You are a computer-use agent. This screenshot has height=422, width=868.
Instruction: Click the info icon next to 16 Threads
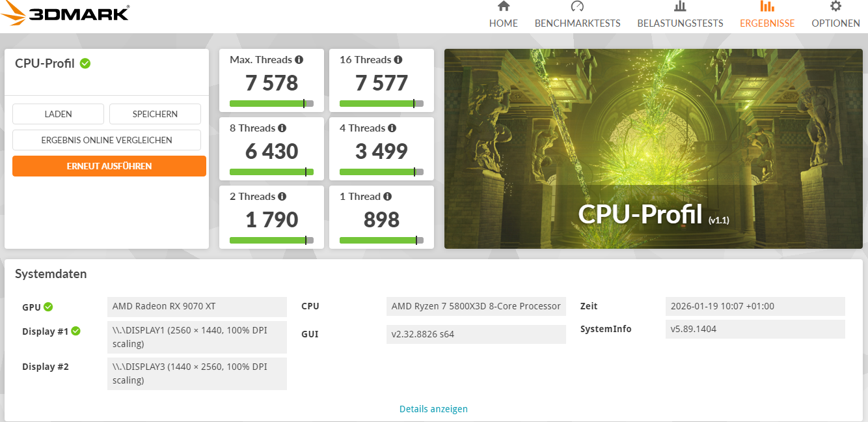(398, 59)
